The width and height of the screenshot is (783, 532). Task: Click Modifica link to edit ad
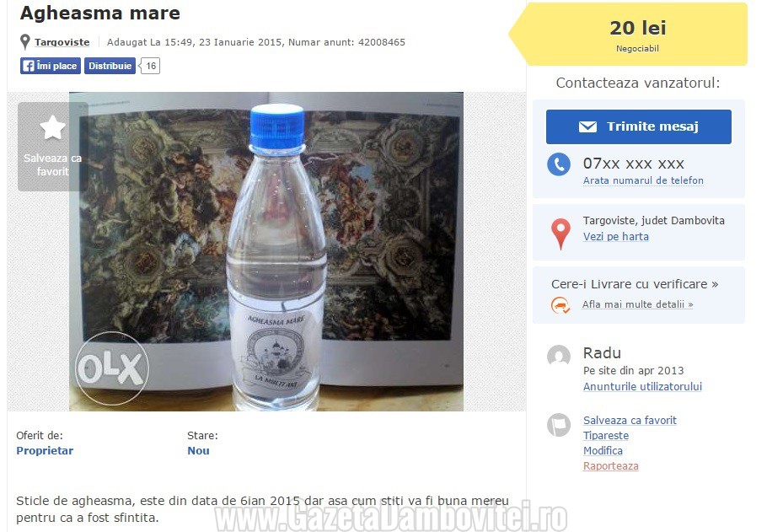point(603,450)
